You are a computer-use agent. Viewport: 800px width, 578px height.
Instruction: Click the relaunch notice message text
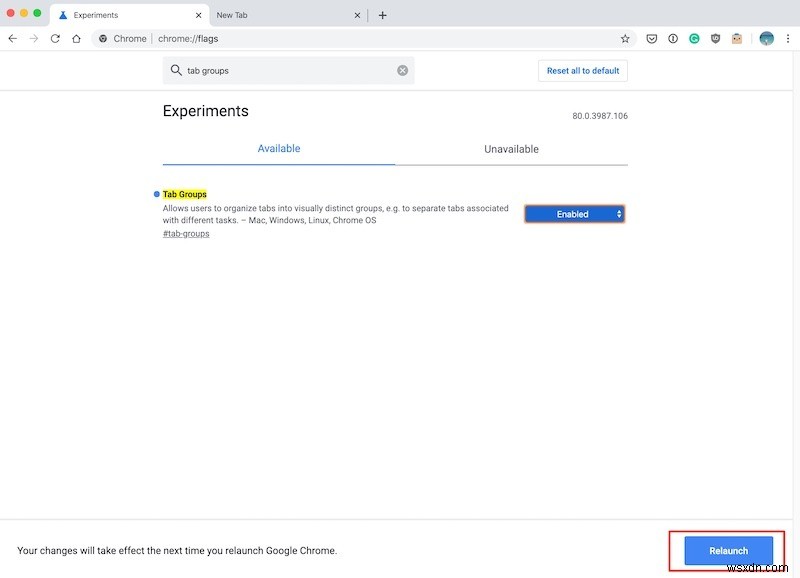(177, 550)
